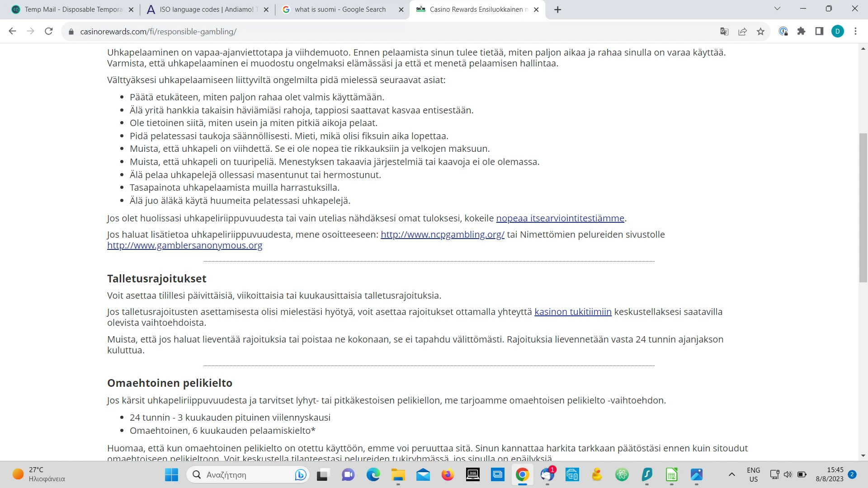This screenshot has width=868, height=488.
Task: Share this page via share icon
Action: (x=742, y=31)
